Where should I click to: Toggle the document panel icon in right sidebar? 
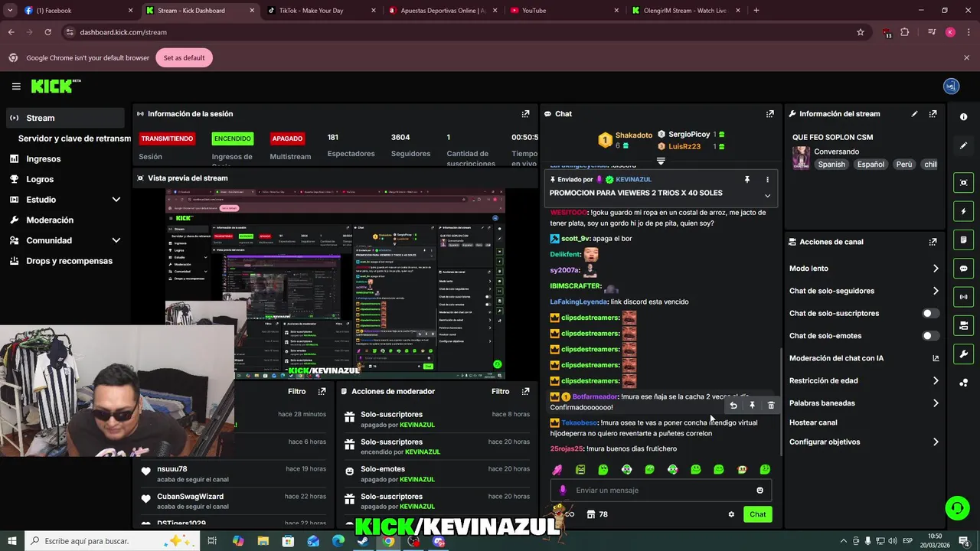coord(963,240)
